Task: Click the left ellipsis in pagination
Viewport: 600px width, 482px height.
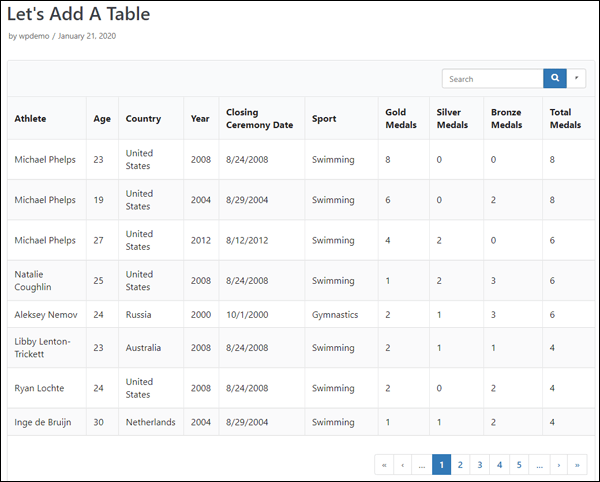Action: point(422,464)
